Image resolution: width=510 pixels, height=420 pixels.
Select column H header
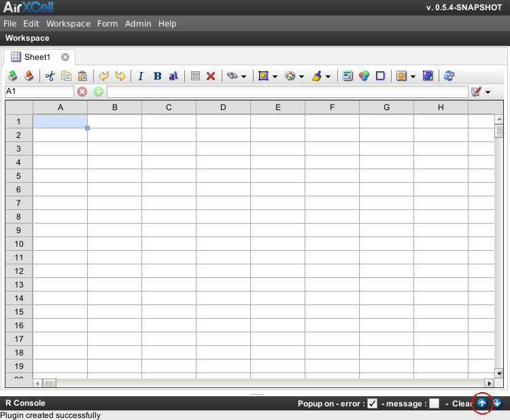[x=441, y=107]
